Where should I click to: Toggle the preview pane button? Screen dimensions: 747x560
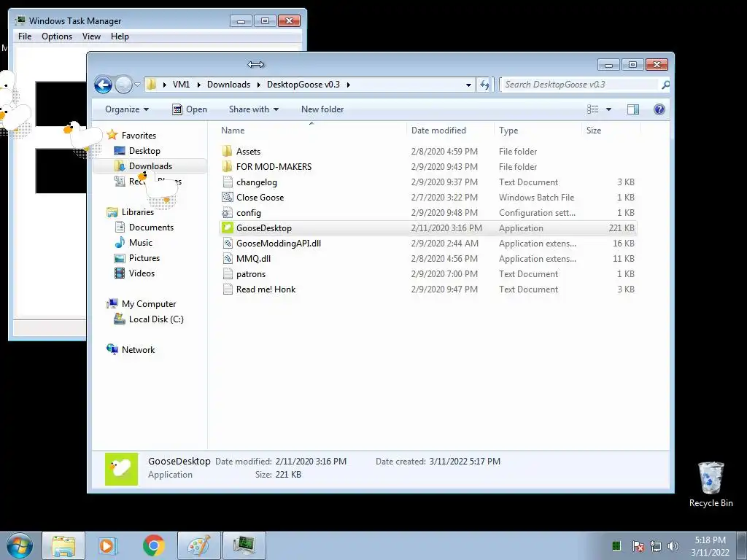point(633,109)
